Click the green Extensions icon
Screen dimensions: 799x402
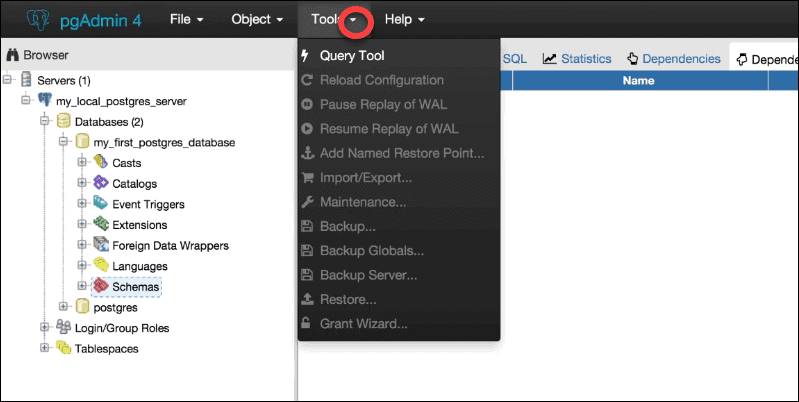click(x=100, y=224)
